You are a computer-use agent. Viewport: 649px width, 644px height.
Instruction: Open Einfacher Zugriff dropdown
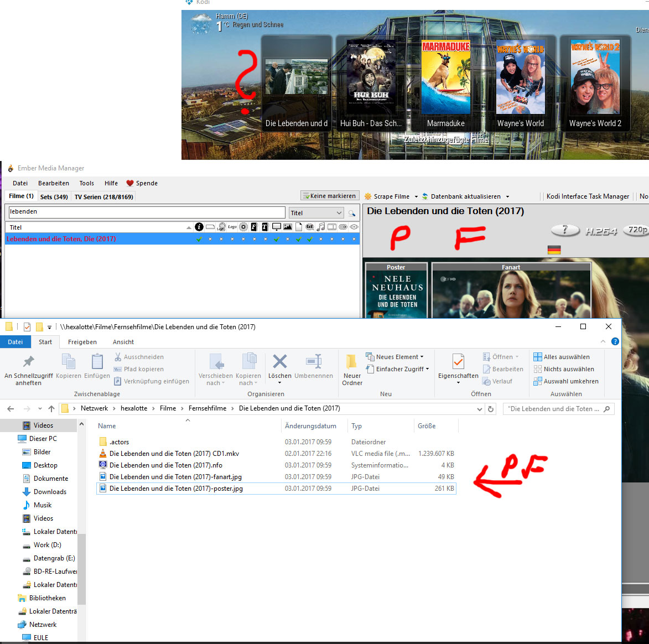click(x=397, y=369)
